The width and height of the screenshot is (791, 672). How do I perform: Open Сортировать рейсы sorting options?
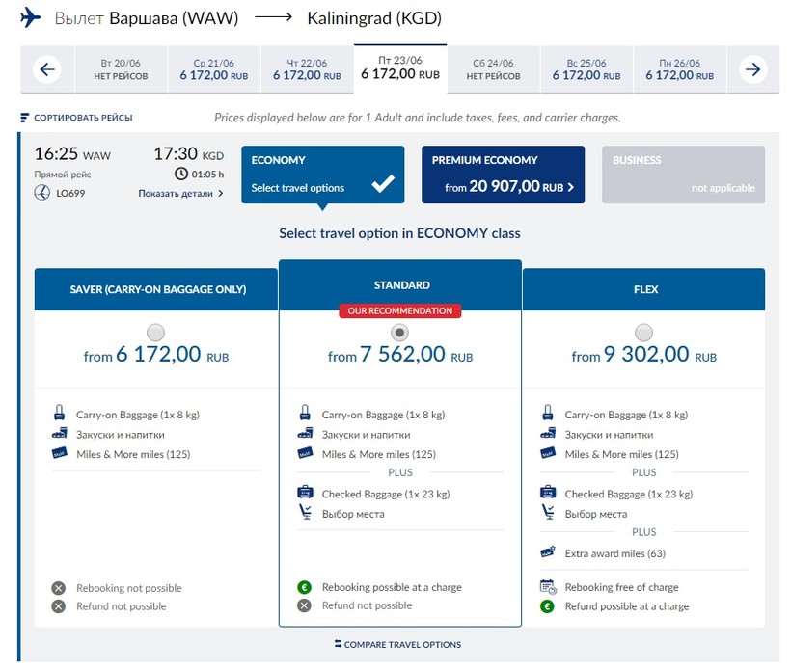[x=76, y=118]
